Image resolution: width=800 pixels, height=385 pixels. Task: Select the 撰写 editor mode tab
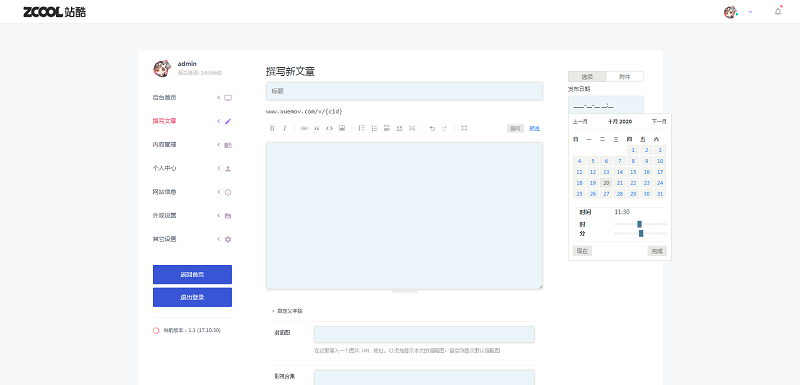tap(515, 129)
